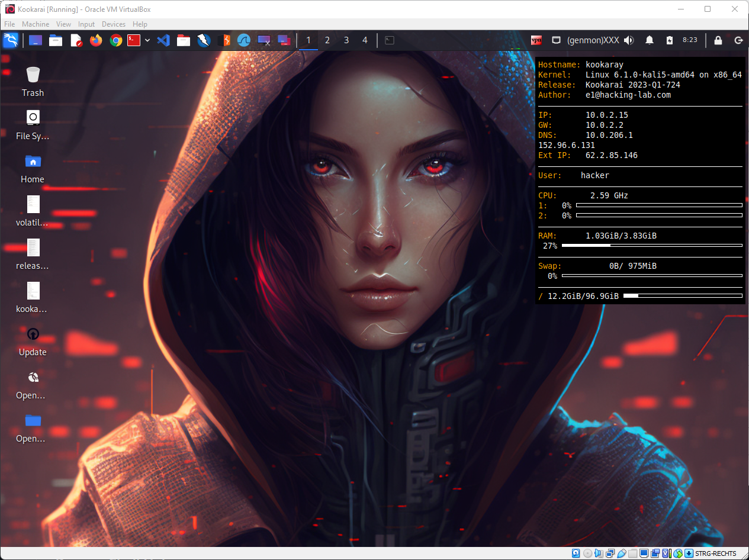This screenshot has height=560, width=749.
Task: Switch to workspace 1
Action: [308, 40]
